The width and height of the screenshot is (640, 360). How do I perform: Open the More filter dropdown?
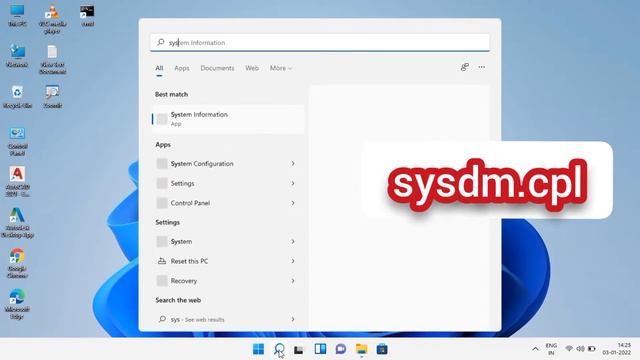[281, 68]
